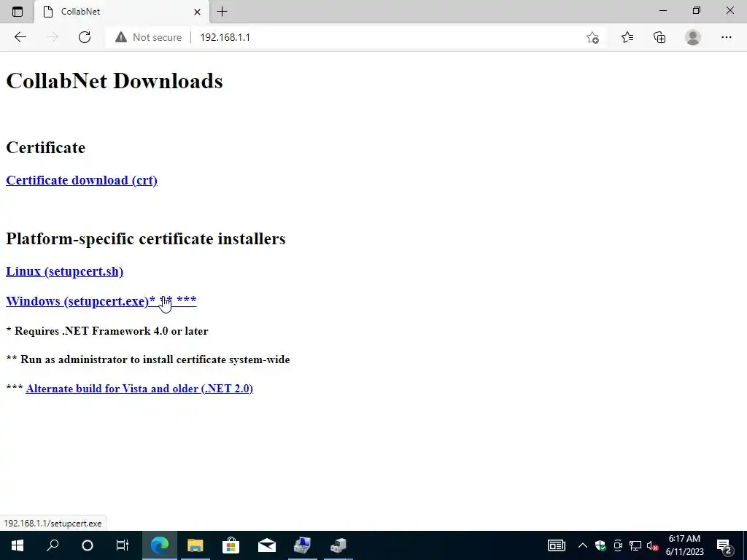The height and width of the screenshot is (560, 747).
Task: Open network status tray icon
Action: [635, 545]
